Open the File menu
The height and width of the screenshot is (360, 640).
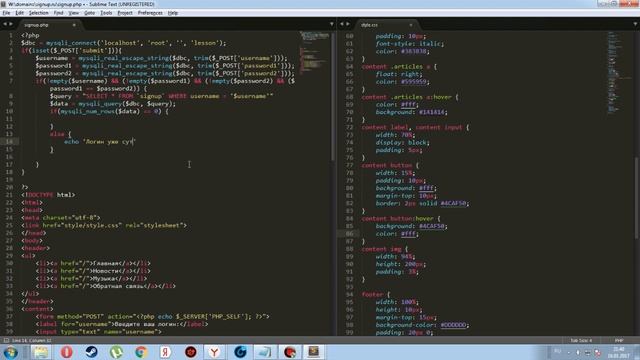coord(6,13)
